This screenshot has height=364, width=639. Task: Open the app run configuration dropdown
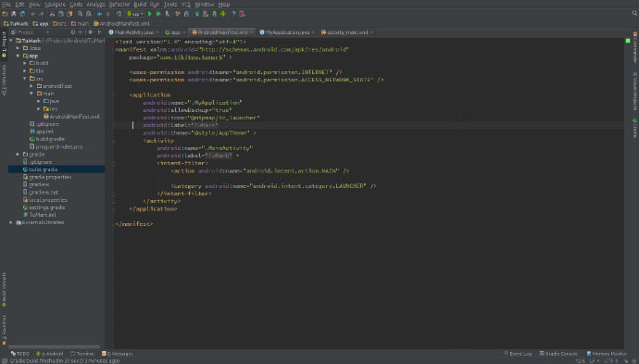click(x=134, y=14)
